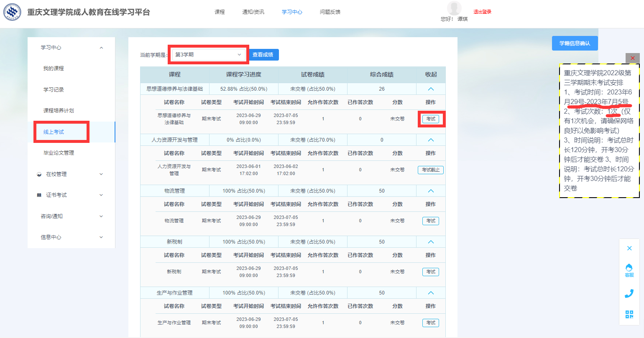The height and width of the screenshot is (338, 644).
Task: Click the college logo in the header
Action: coord(12,12)
